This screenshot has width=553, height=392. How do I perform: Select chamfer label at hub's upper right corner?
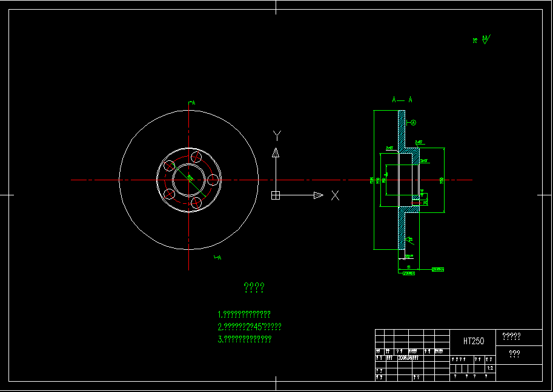click(419, 142)
